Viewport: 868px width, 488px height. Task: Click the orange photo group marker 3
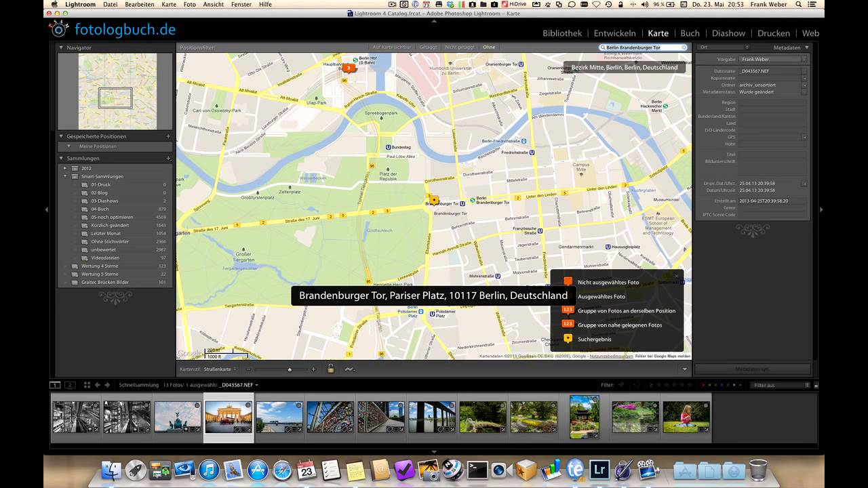tap(349, 68)
